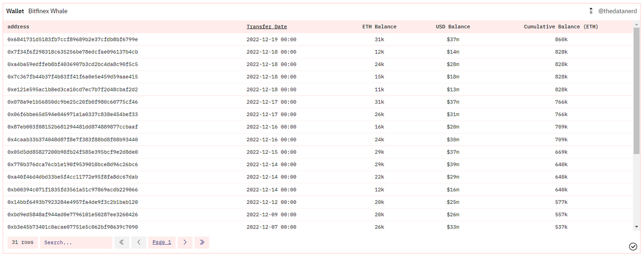Select address 0xa4ba59edffeb8bf4036907b3cd2bc4da8c90f5c5

72,64
